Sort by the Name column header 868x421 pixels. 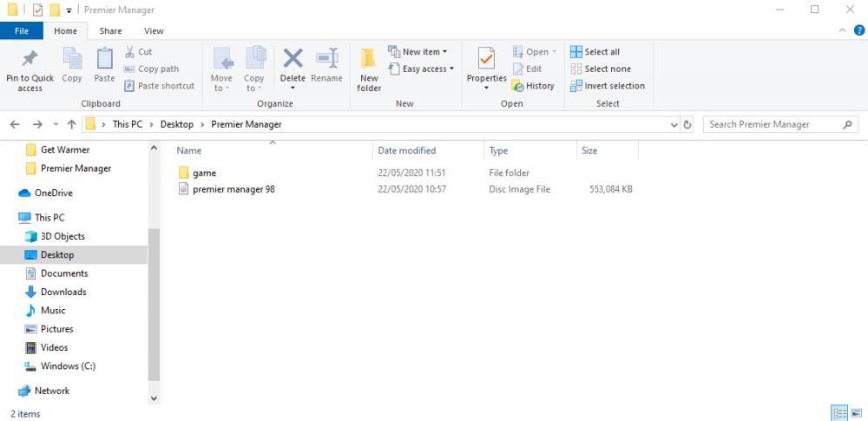pyautogui.click(x=274, y=150)
